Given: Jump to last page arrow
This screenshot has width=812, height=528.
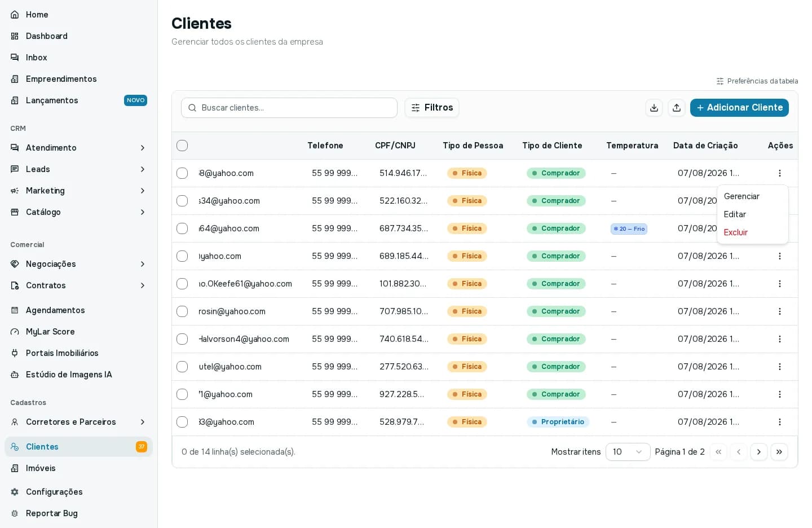Looking at the screenshot, I should click(779, 452).
